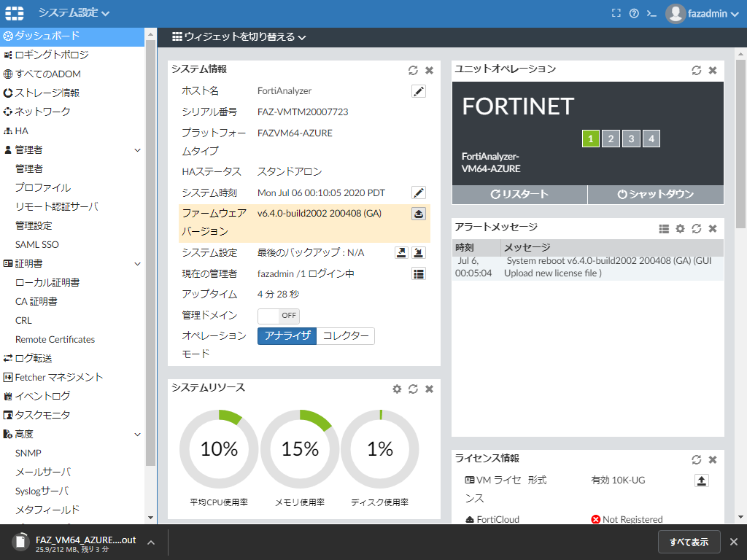Open download item options chevron
747x560 pixels.
[x=150, y=542]
